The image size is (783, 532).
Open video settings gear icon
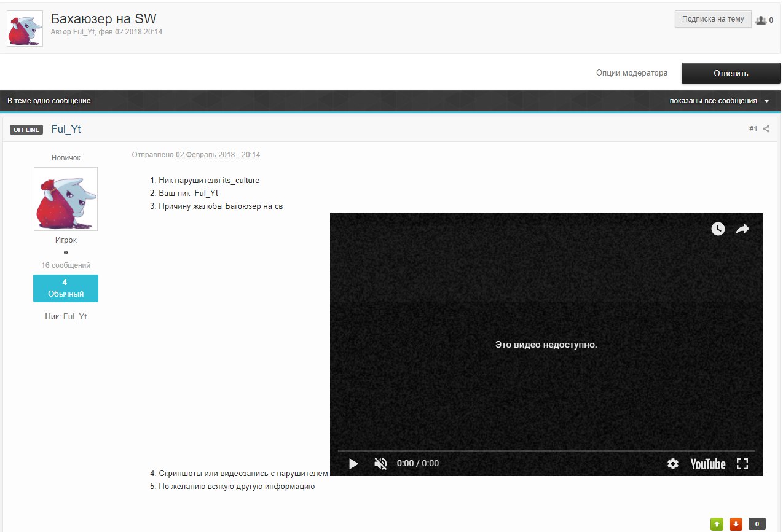click(673, 464)
